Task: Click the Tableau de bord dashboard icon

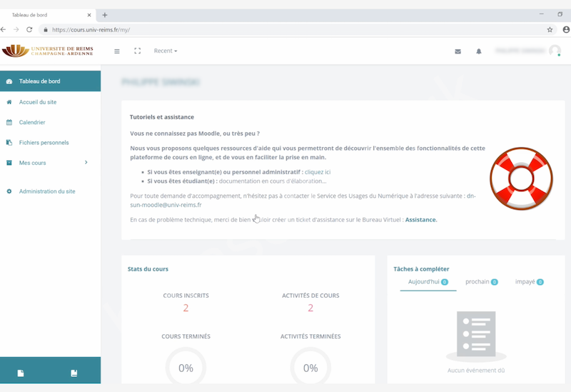Action: pos(9,81)
